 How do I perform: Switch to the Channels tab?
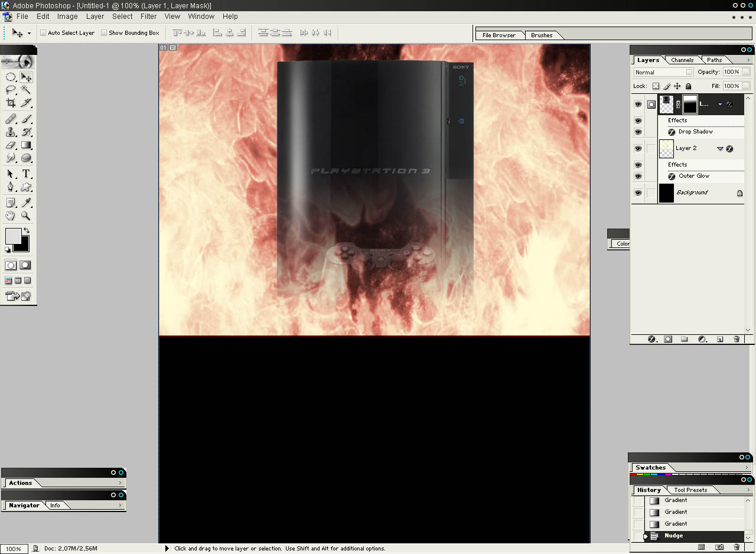682,60
